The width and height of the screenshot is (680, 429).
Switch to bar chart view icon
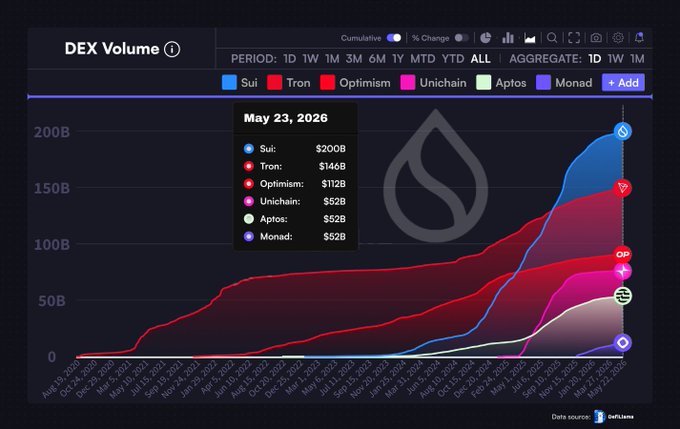[x=507, y=38]
